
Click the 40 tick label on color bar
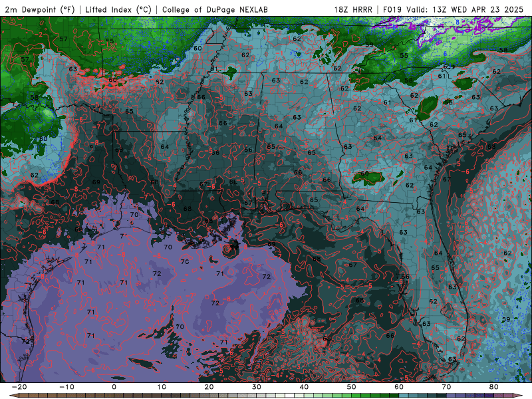tap(304, 387)
